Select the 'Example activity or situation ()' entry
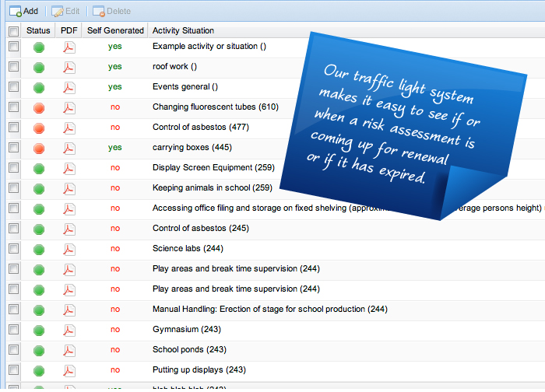The width and height of the screenshot is (545, 392). click(x=209, y=46)
